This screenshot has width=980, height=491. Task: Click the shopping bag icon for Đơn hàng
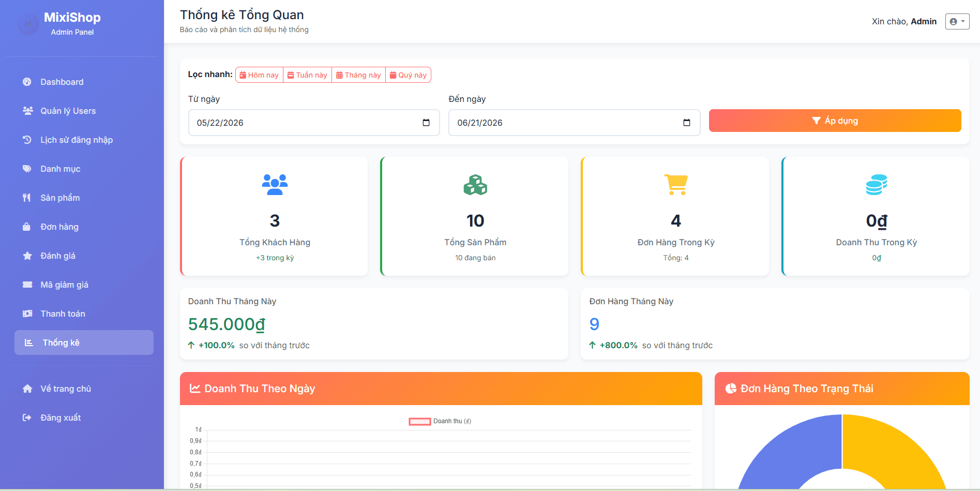pos(27,227)
